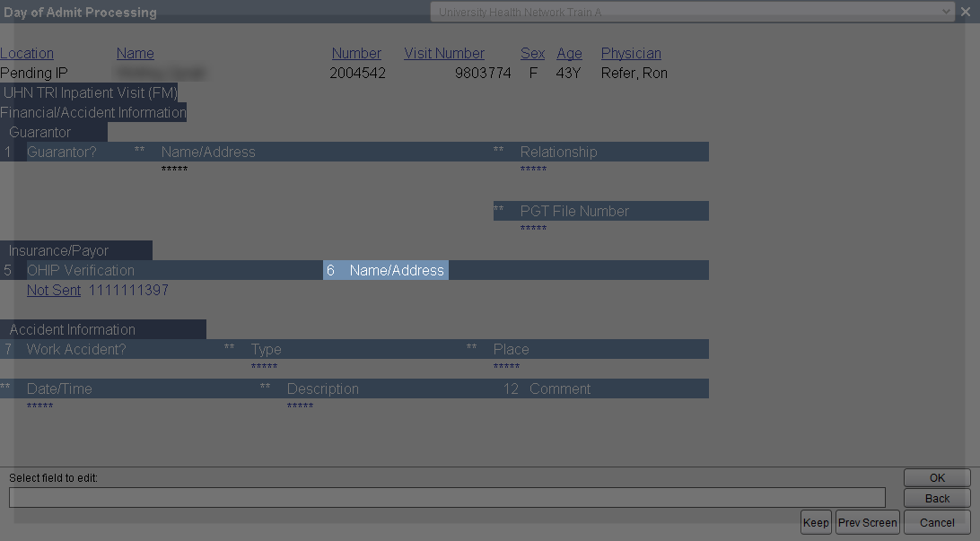Click the Prev Screen button
This screenshot has width=980, height=541.
click(868, 523)
